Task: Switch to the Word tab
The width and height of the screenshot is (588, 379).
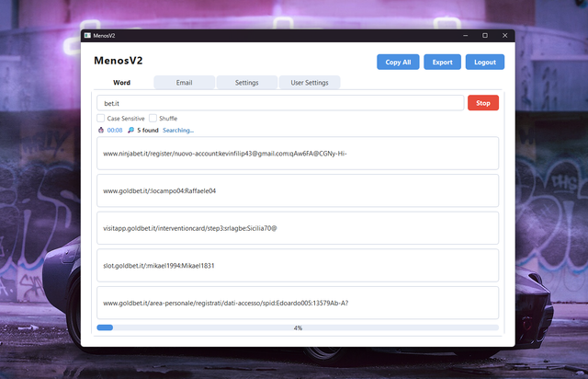Action: click(x=121, y=83)
